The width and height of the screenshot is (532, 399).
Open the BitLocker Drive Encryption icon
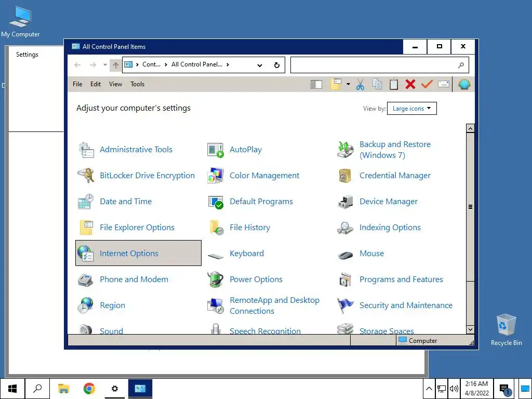click(86, 176)
